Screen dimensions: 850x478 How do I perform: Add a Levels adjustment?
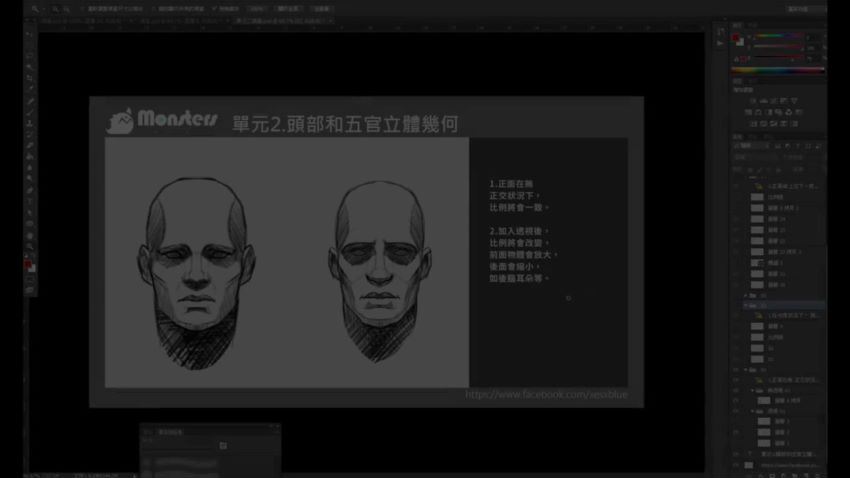(x=763, y=101)
